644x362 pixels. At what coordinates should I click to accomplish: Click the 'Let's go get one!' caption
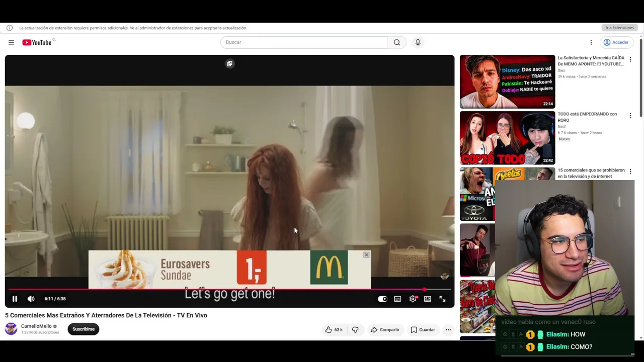coord(229,294)
